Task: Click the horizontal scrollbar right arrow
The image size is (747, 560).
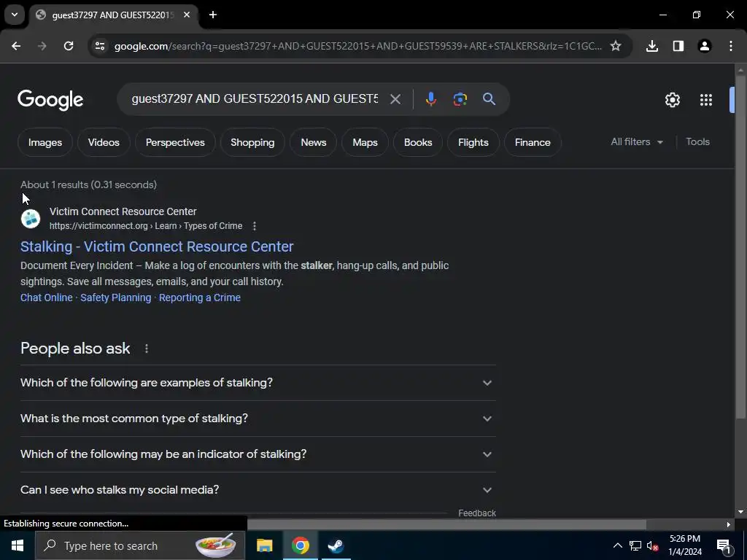Action: click(x=729, y=524)
